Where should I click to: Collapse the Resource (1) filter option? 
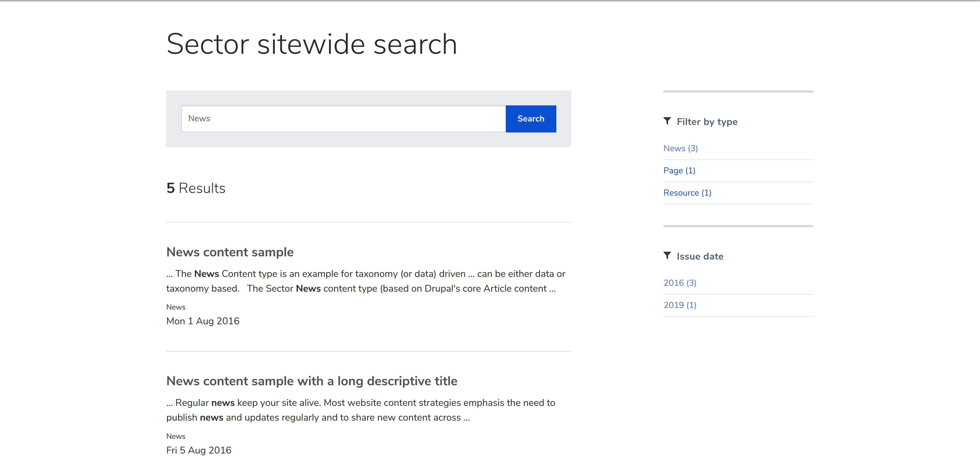(x=688, y=192)
